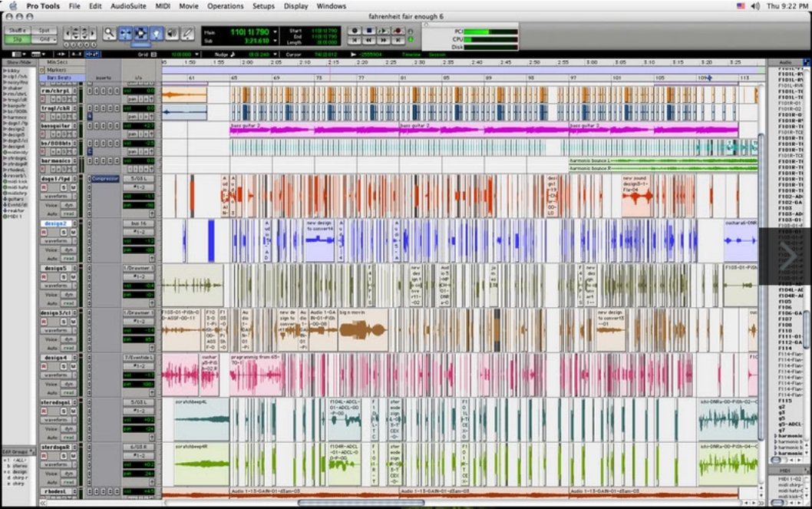This screenshot has height=509, width=812.
Task: Mute the dsgn1/tpd track
Action: [73, 187]
